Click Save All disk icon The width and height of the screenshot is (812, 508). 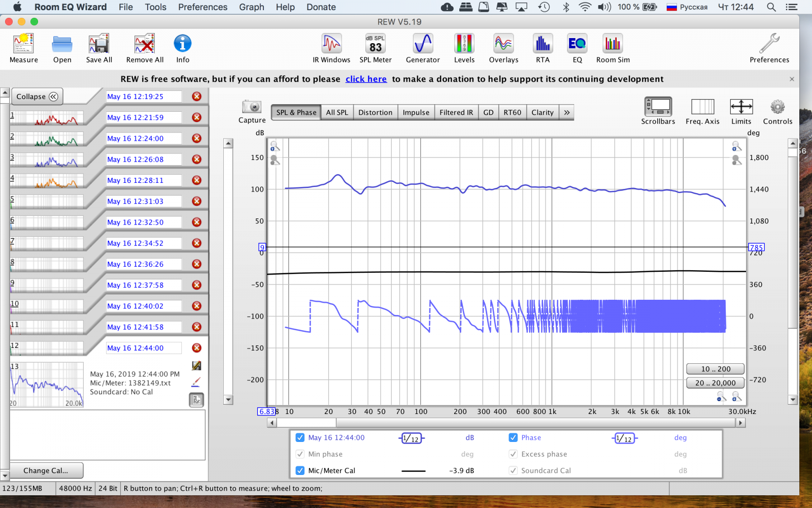99,44
